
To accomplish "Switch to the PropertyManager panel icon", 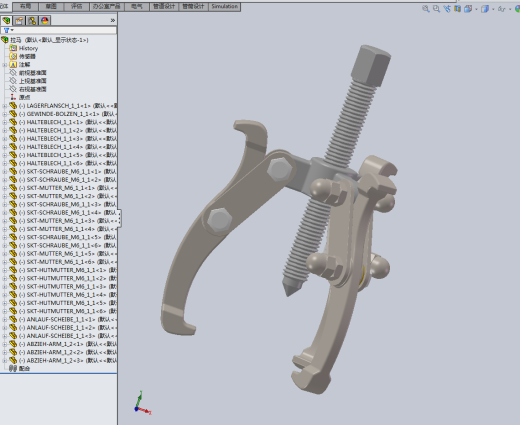I will (19, 21).
